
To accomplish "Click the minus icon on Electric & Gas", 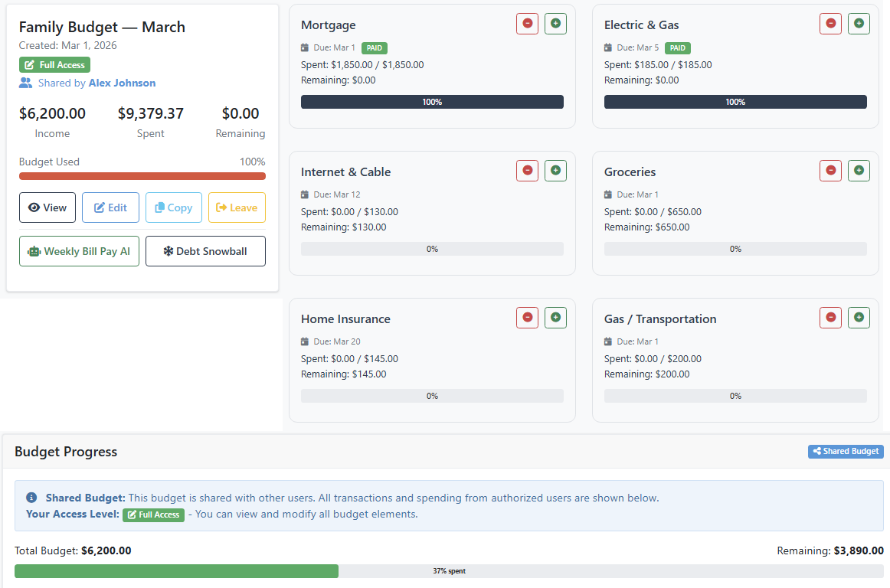I will pos(830,24).
